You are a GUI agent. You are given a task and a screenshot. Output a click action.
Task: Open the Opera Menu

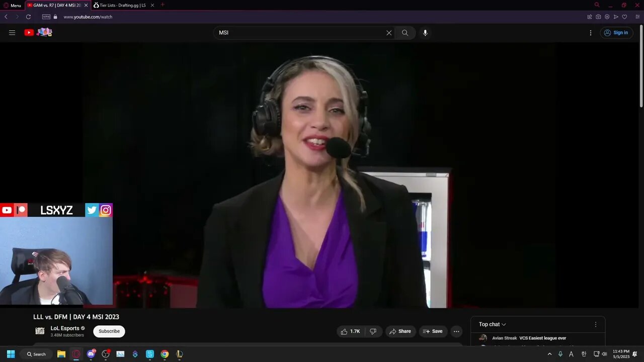(12, 5)
